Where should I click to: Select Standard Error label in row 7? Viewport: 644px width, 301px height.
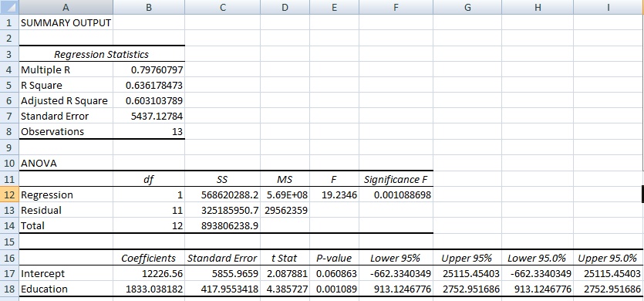66,117
